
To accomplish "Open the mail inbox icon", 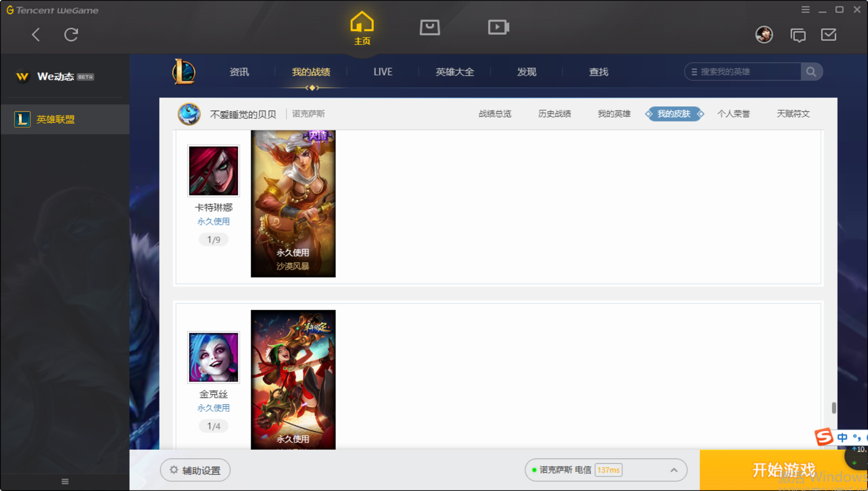I will tap(828, 35).
